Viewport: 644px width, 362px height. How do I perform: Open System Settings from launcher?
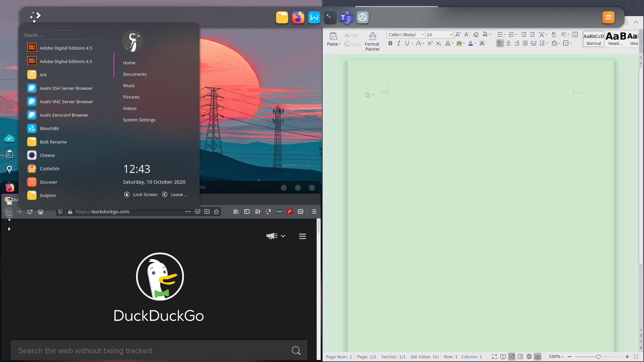coord(139,120)
